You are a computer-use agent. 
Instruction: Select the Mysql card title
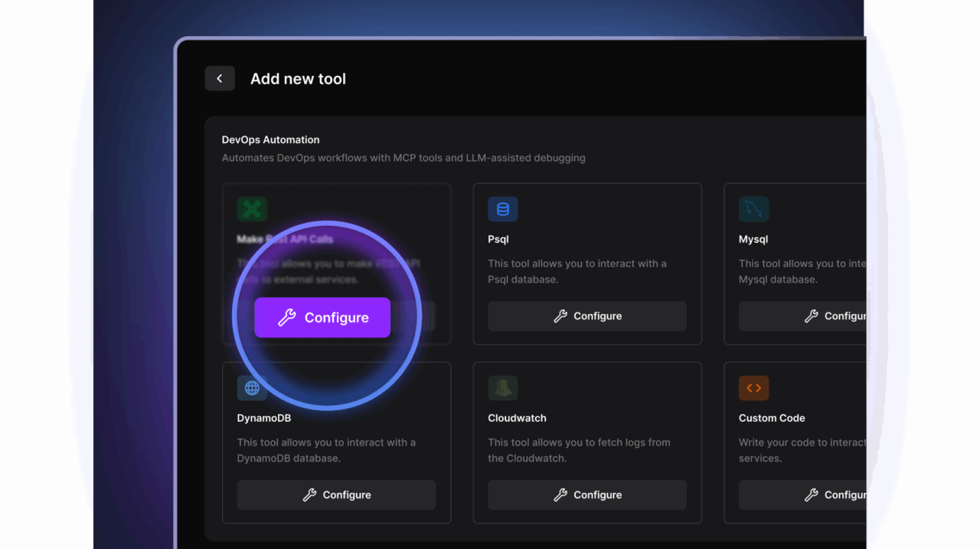point(753,239)
